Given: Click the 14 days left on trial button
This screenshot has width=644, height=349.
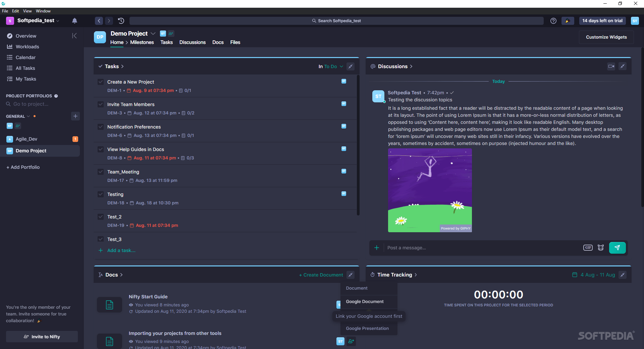Looking at the screenshot, I should 602,21.
